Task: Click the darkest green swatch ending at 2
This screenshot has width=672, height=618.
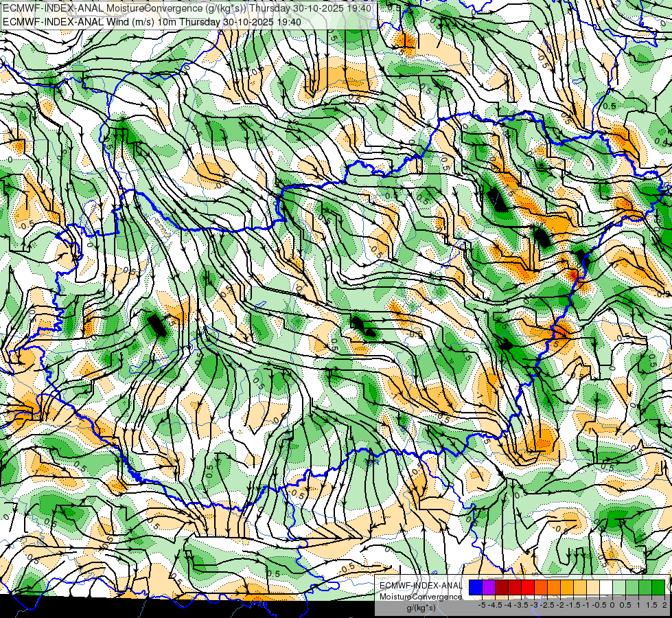Action: [x=658, y=588]
